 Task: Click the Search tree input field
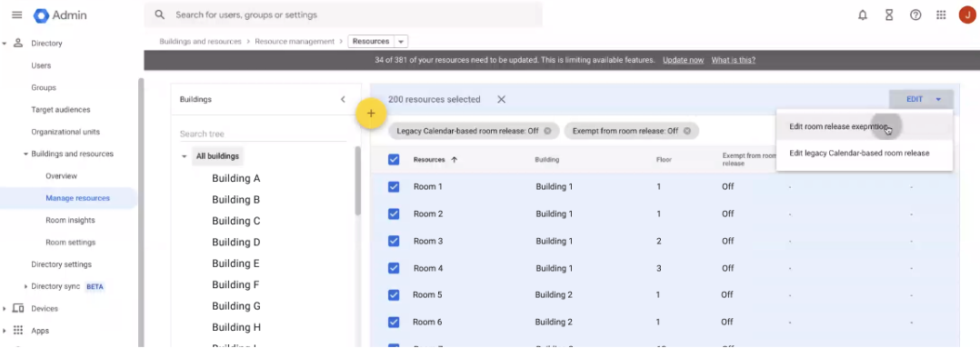(263, 134)
